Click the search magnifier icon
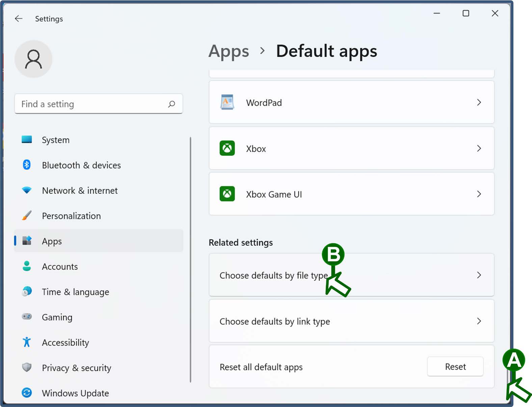Viewport: 532px width, 407px height. tap(171, 104)
